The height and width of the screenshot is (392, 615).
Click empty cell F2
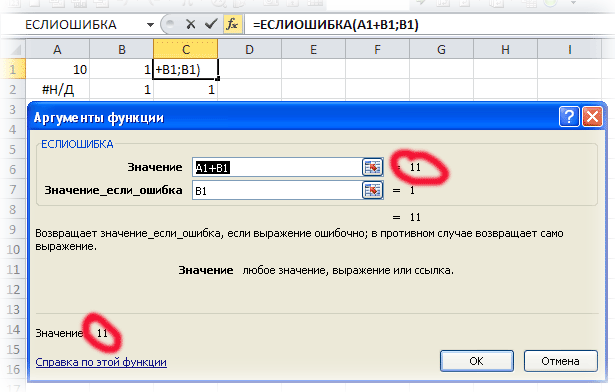click(377, 89)
